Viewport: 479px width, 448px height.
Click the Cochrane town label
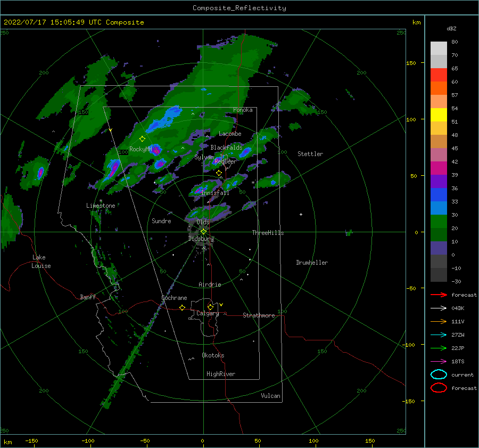pos(174,298)
